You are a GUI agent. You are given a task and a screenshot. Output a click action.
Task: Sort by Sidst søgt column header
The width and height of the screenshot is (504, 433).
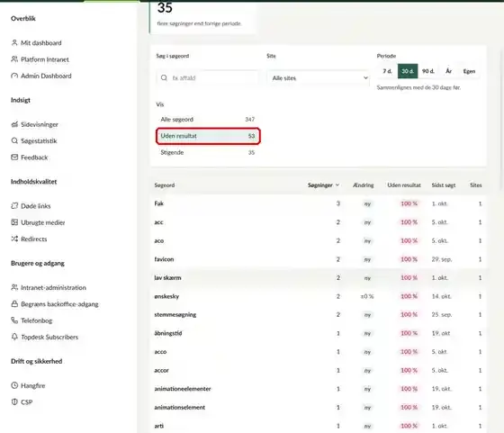(444, 185)
